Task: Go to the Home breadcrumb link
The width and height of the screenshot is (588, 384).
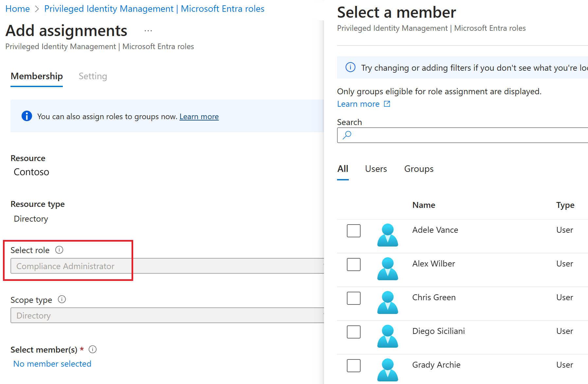Action: pyautogui.click(x=18, y=9)
